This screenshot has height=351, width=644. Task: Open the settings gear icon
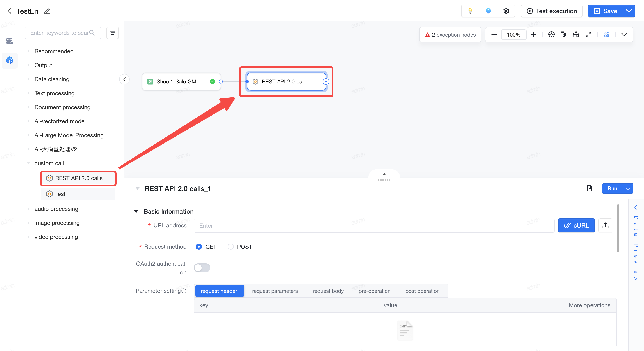(506, 11)
